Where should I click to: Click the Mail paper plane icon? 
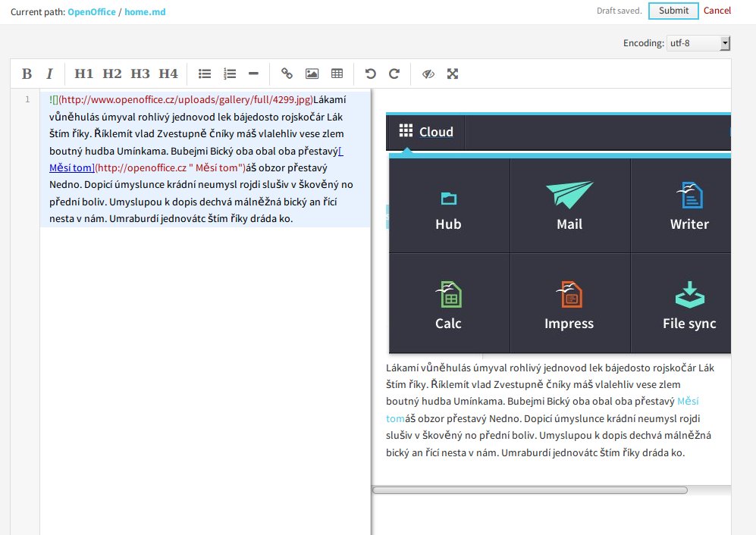tap(569, 194)
